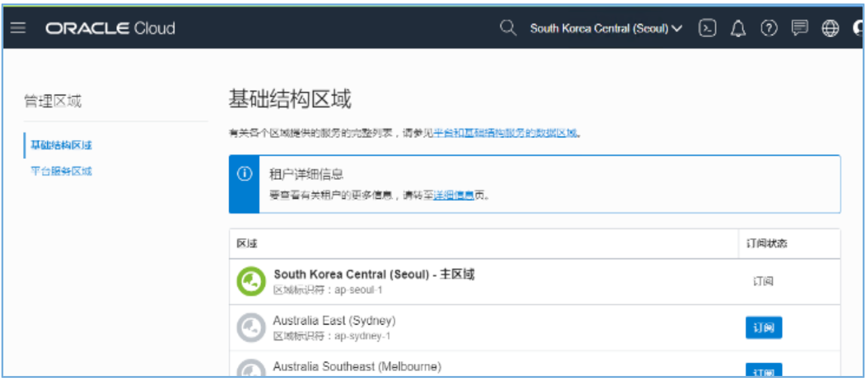Open the 详细信息 page link
Image resolution: width=868 pixels, height=380 pixels.
tap(454, 195)
